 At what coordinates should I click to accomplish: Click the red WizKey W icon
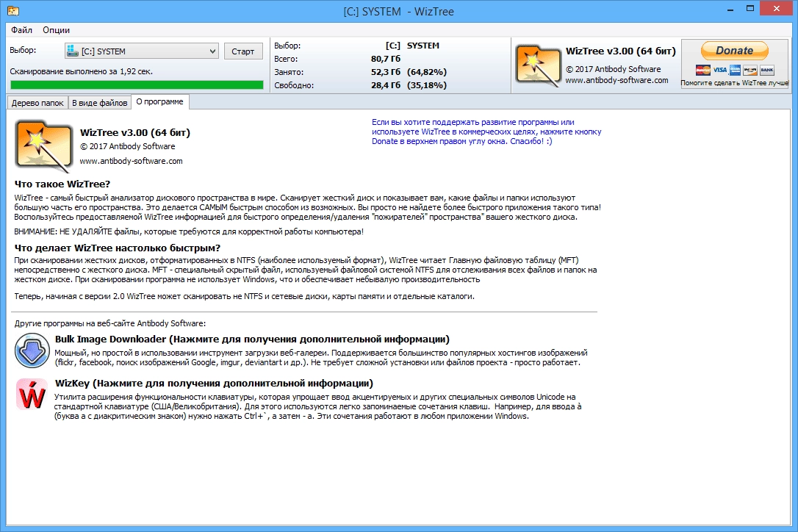tap(32, 394)
